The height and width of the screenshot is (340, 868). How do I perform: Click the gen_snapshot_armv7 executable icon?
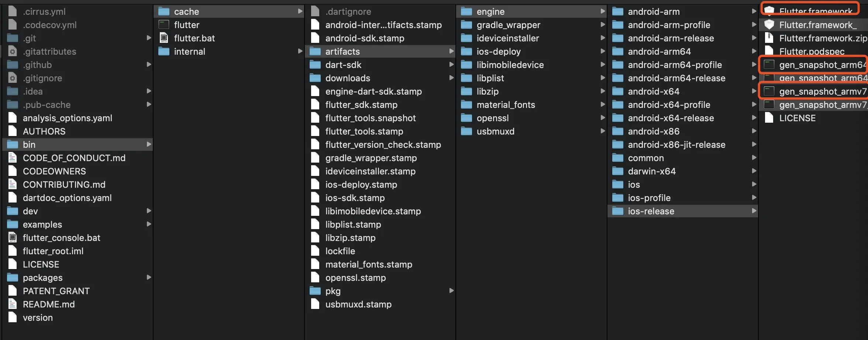pyautogui.click(x=769, y=91)
